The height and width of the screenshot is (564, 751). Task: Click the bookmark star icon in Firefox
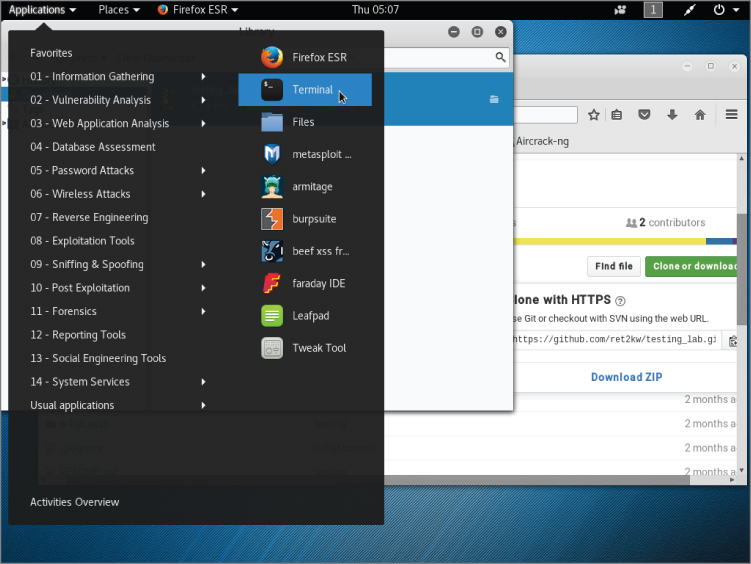tap(594, 115)
